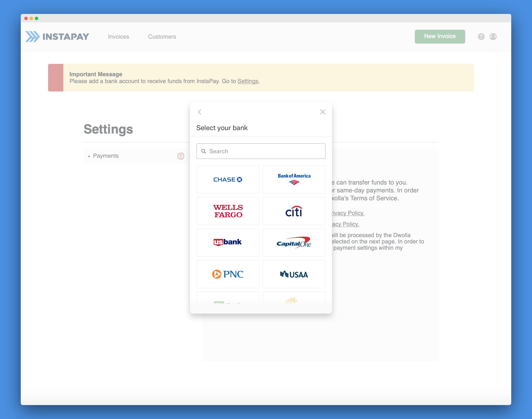This screenshot has width=532, height=419.
Task: Click the New Invoice button
Action: click(440, 37)
